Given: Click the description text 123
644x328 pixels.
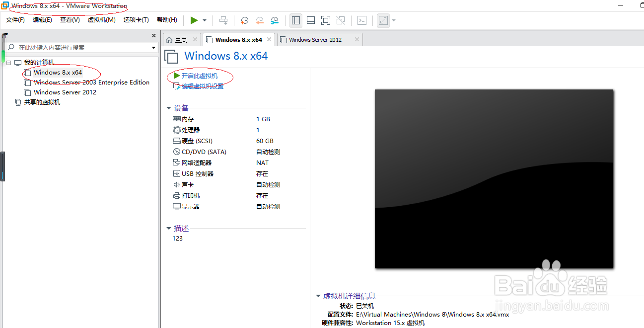Looking at the screenshot, I should [178, 239].
